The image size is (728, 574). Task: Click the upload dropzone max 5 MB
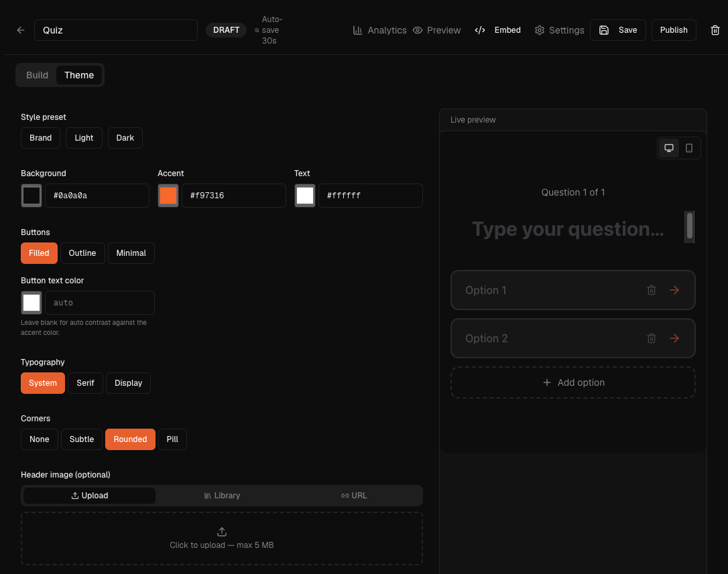[222, 539]
